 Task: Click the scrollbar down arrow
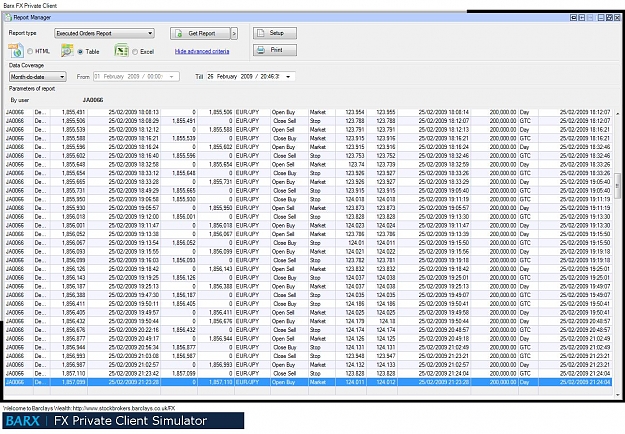pos(618,395)
